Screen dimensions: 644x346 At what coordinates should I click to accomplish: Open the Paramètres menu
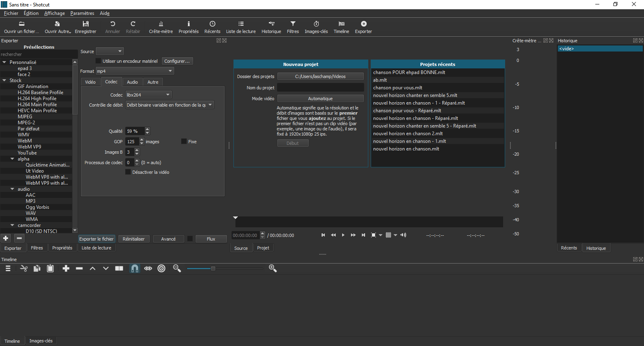82,13
